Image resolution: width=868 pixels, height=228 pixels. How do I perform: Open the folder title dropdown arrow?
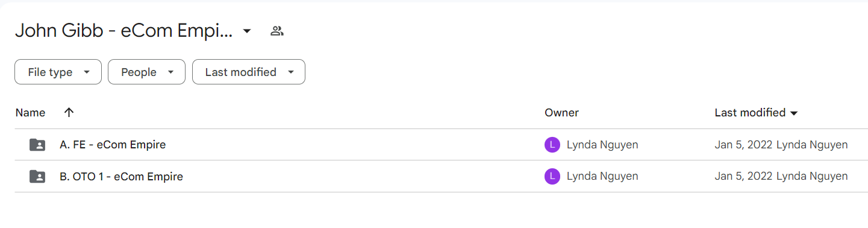246,31
